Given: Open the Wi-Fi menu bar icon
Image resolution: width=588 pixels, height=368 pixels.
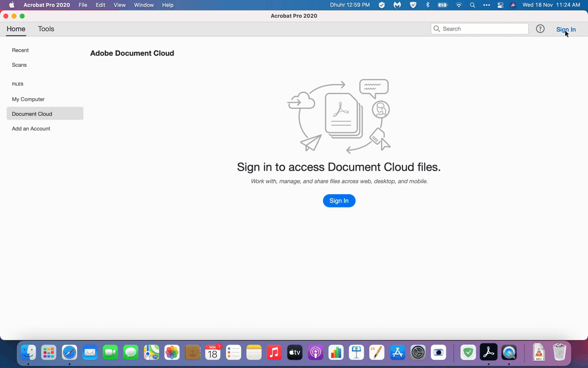Looking at the screenshot, I should [459, 5].
